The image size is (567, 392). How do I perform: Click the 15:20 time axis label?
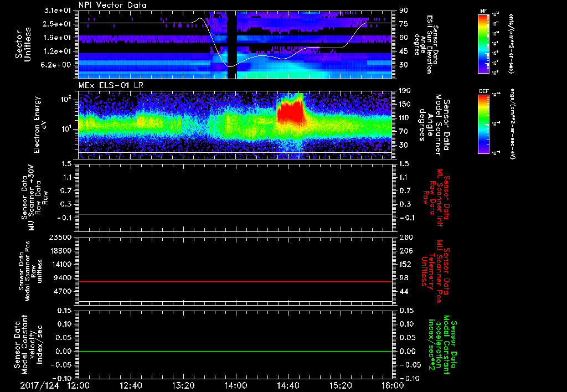tap(341, 386)
